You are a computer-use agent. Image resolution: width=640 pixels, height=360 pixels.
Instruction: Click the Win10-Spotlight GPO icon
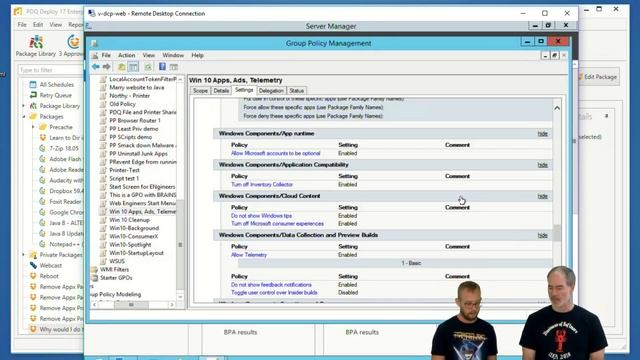(103, 244)
